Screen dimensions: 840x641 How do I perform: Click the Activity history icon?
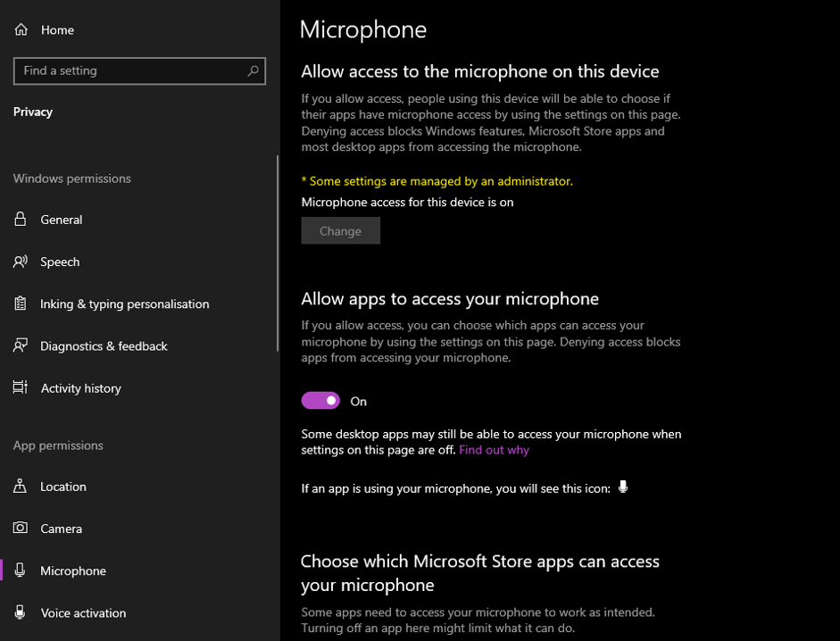click(20, 387)
